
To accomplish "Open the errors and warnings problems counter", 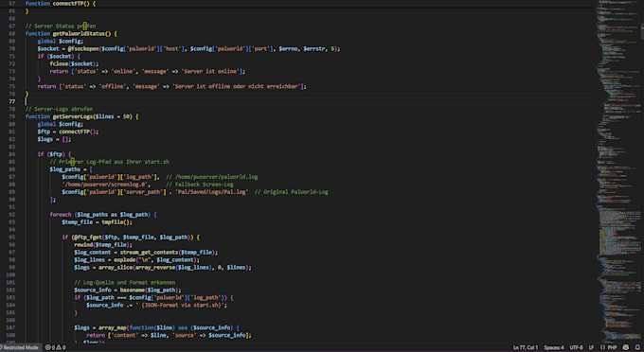I will (56, 347).
